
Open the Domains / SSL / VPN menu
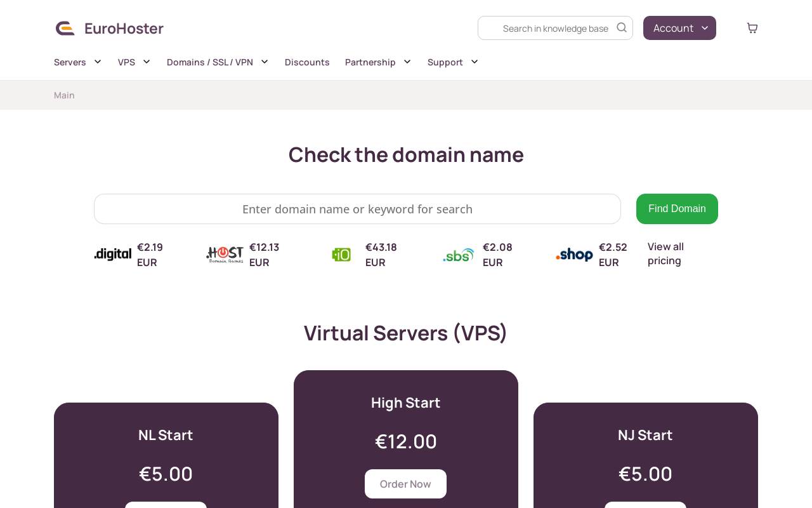[210, 62]
